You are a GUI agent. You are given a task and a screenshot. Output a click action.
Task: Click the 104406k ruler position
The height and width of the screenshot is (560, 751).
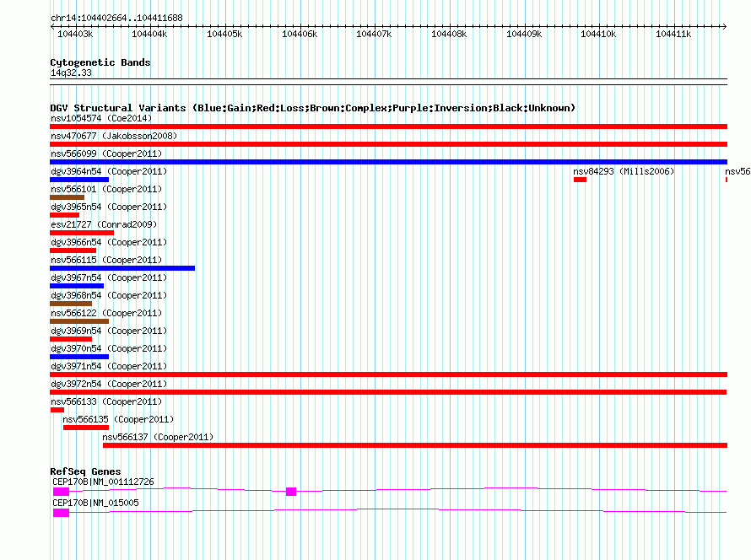coord(300,34)
